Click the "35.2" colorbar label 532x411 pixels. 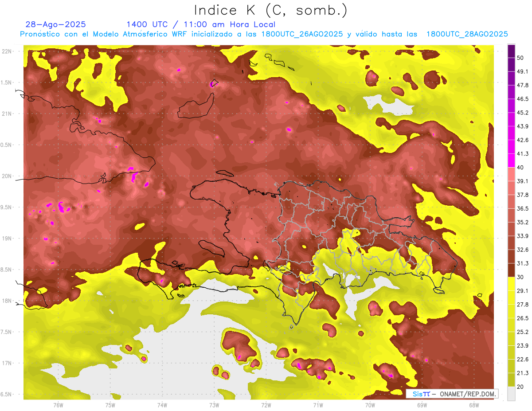click(523, 222)
